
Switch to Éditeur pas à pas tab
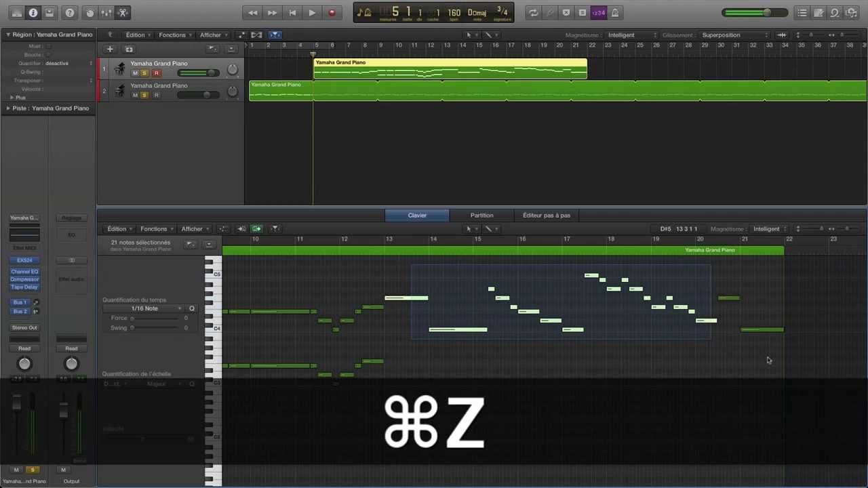point(547,216)
